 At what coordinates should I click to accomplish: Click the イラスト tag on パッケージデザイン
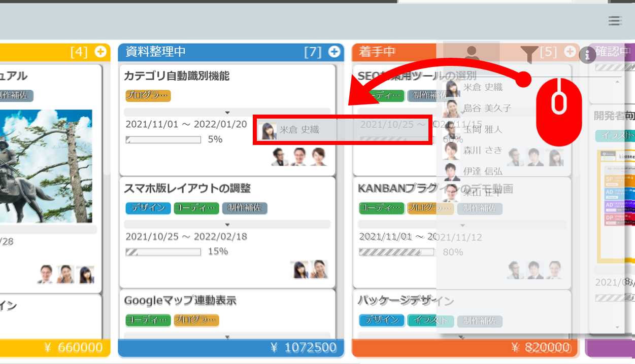[430, 320]
